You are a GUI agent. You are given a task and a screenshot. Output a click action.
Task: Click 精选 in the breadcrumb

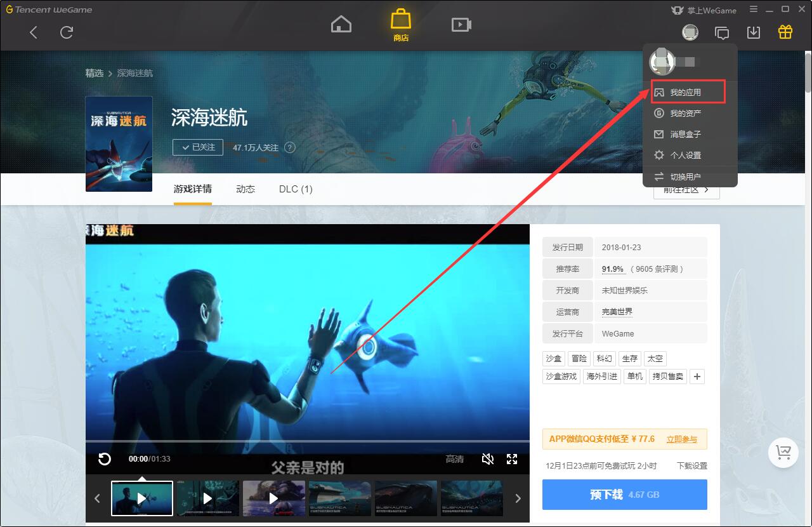tap(95, 73)
